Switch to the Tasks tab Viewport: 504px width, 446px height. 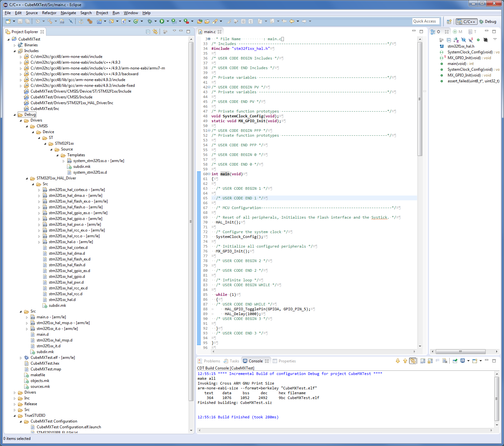point(232,361)
